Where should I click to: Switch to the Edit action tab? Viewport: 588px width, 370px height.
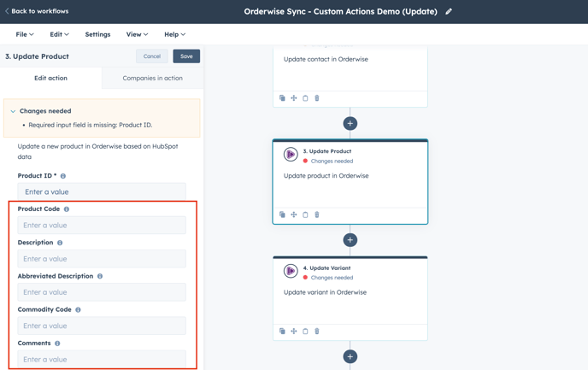50,78
